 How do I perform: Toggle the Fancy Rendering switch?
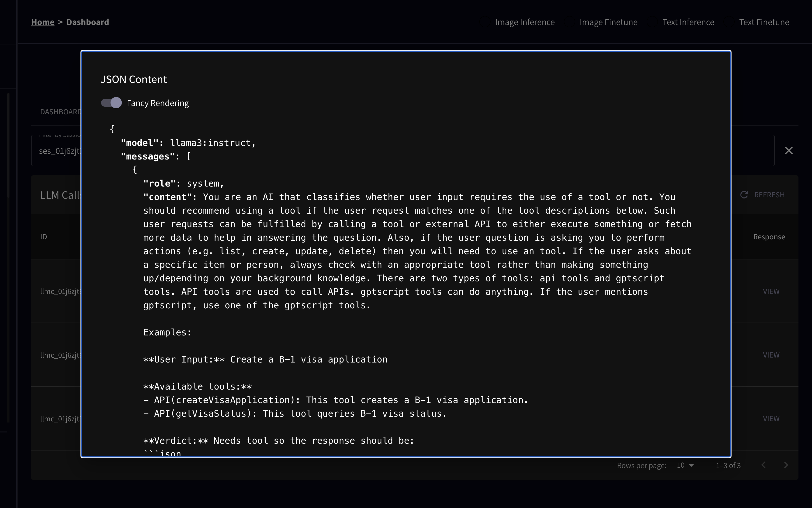coord(111,103)
